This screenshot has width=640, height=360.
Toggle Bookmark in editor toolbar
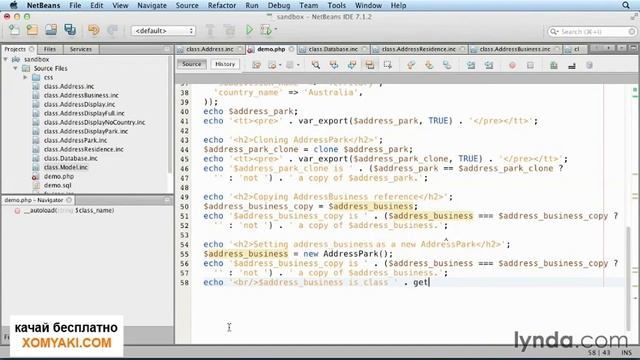tap(447, 65)
